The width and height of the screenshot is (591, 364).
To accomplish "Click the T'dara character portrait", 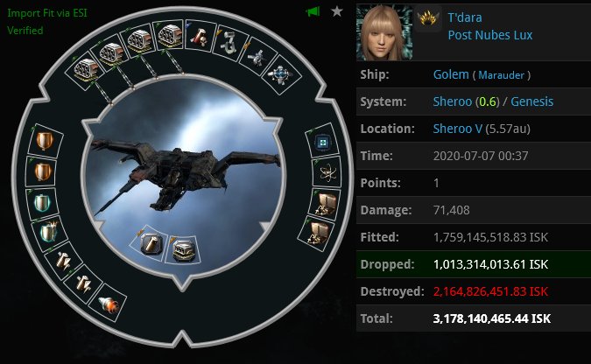I will (384, 32).
